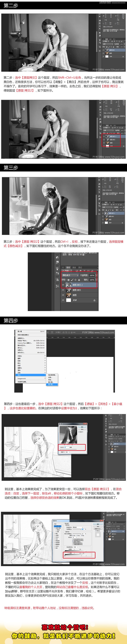Switch to the 3D tab in the closeup panel
The height and width of the screenshot is (644, 127).
click(x=63, y=267)
